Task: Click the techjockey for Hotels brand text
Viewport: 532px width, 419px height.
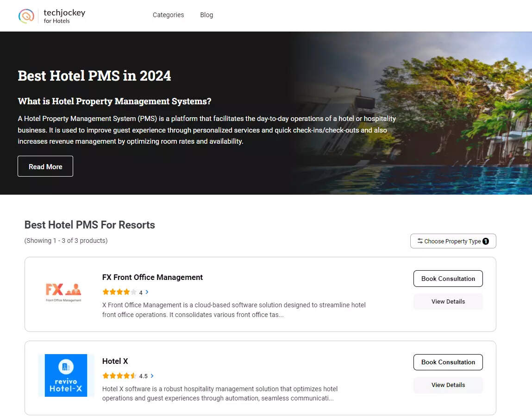Action: tap(64, 16)
